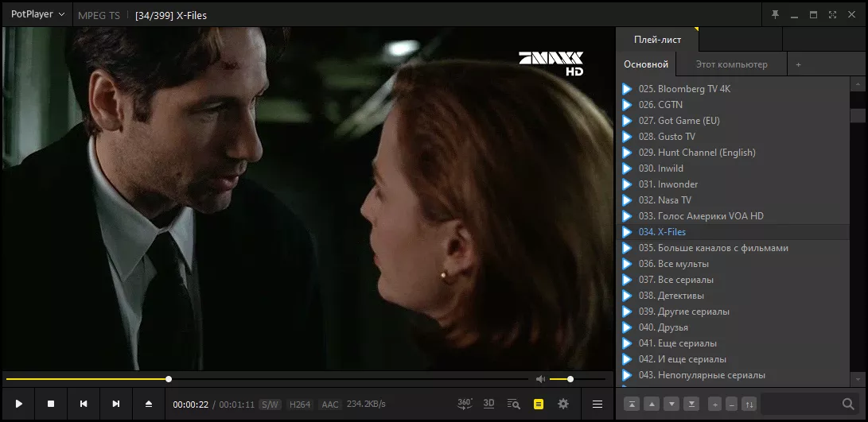Select 043. Непопулярные сериалы entry
868x422 pixels.
pos(733,376)
